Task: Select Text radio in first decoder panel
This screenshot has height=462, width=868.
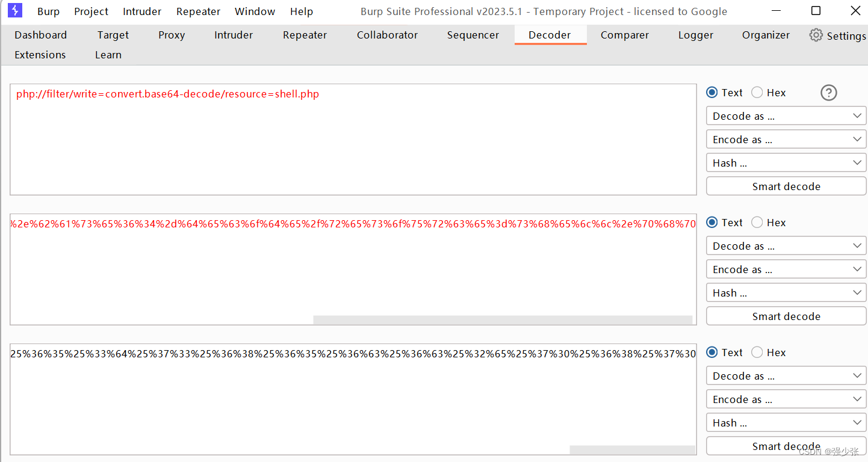Action: 712,93
